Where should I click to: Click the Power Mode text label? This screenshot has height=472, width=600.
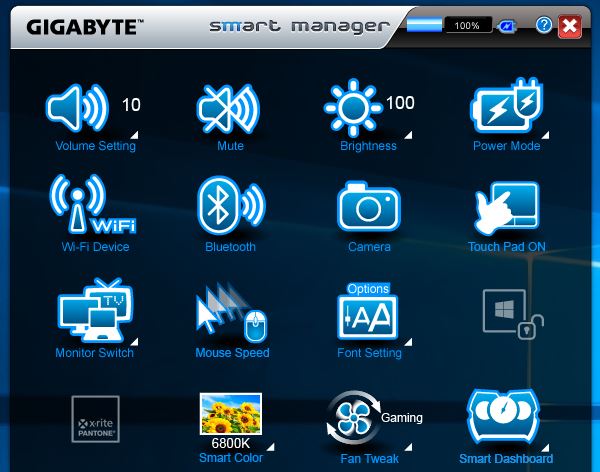tap(507, 146)
